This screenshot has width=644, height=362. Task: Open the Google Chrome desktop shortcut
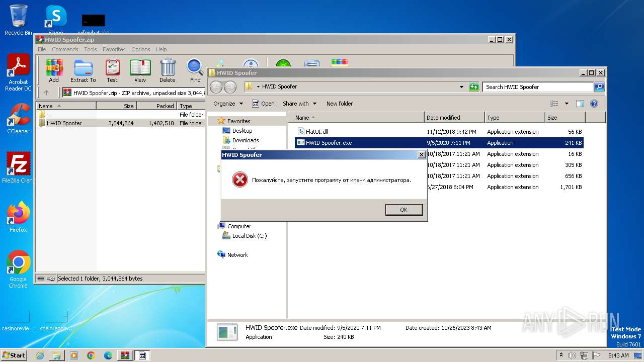tap(18, 269)
